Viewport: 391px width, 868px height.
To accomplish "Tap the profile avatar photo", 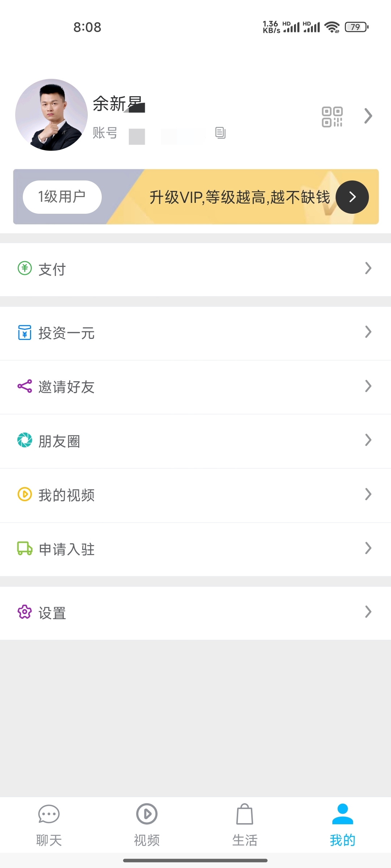I will point(51,115).
